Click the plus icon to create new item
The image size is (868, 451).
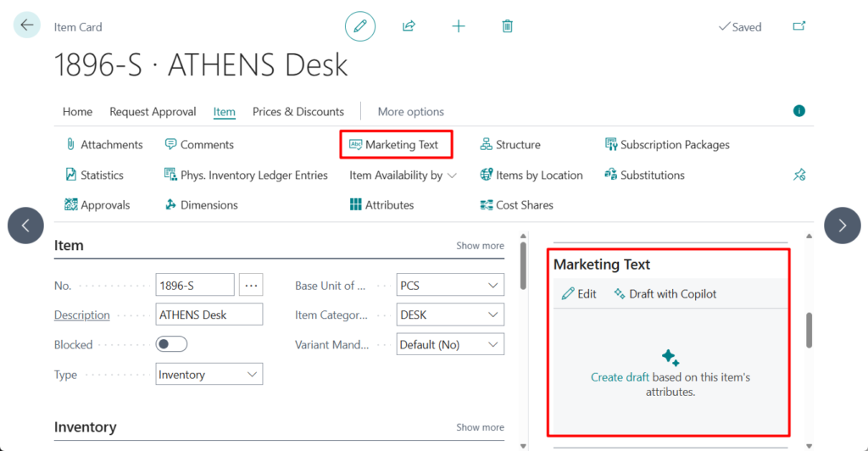(x=459, y=26)
